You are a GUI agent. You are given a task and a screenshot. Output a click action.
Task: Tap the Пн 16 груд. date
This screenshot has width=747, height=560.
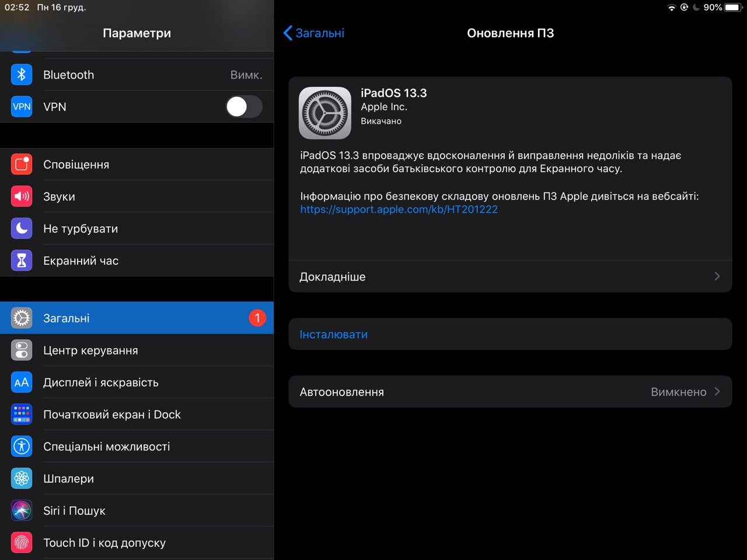(61, 8)
